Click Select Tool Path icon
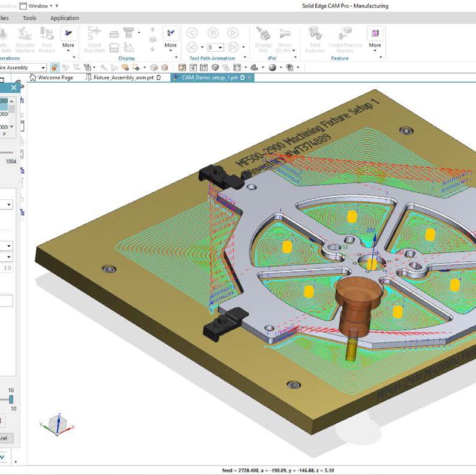476x475 pixels. tap(94, 33)
